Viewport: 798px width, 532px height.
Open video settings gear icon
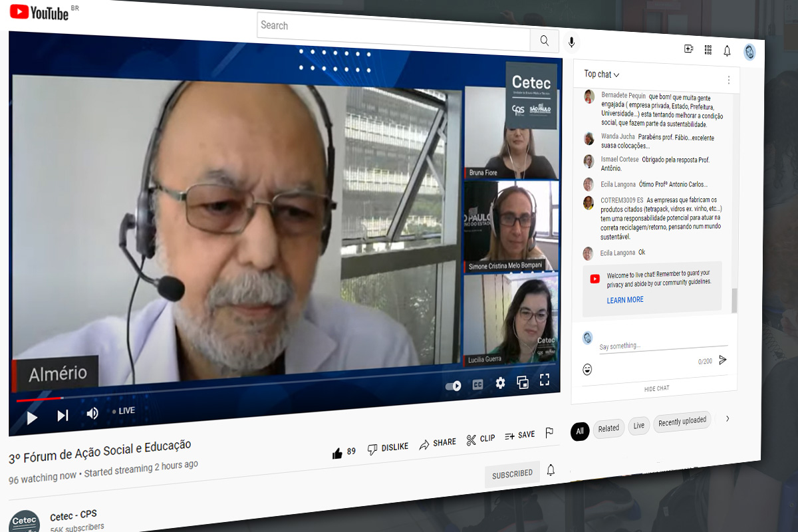(500, 383)
